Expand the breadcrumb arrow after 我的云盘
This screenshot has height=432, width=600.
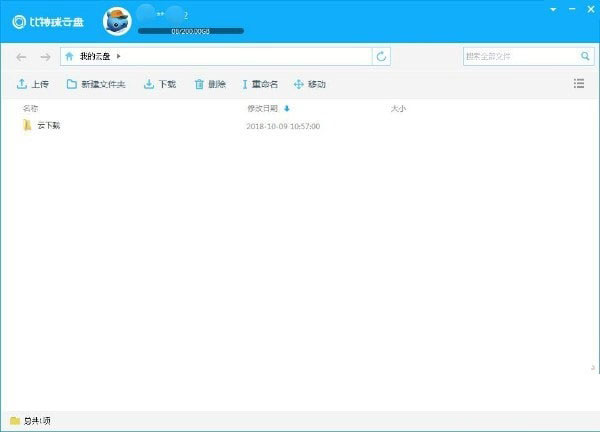click(119, 57)
